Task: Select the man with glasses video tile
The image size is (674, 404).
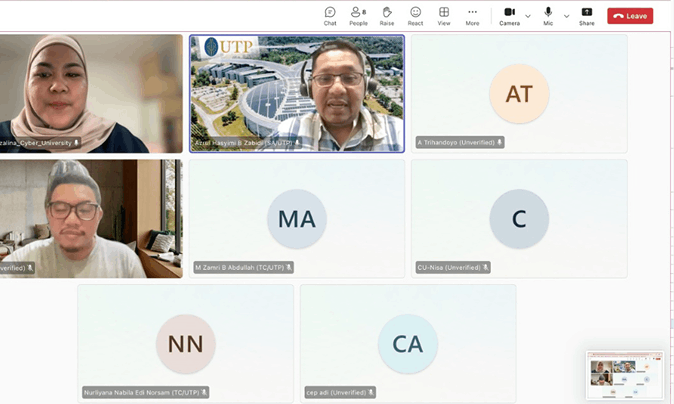Action: pyautogui.click(x=91, y=219)
